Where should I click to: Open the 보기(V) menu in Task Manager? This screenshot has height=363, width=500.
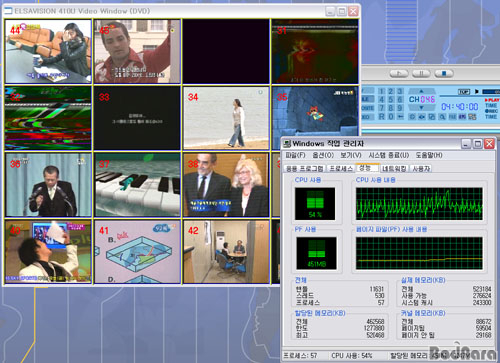(x=351, y=155)
